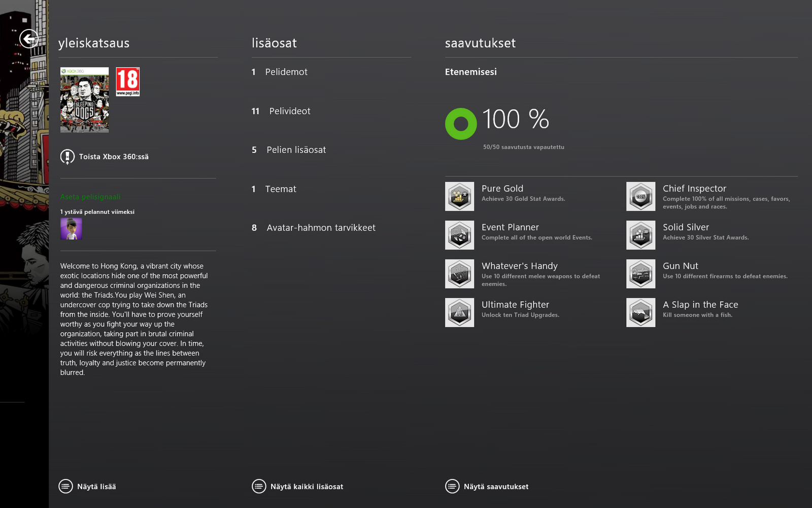The width and height of the screenshot is (812, 508).
Task: Open the Sleeping Dogs box art
Action: [x=84, y=100]
